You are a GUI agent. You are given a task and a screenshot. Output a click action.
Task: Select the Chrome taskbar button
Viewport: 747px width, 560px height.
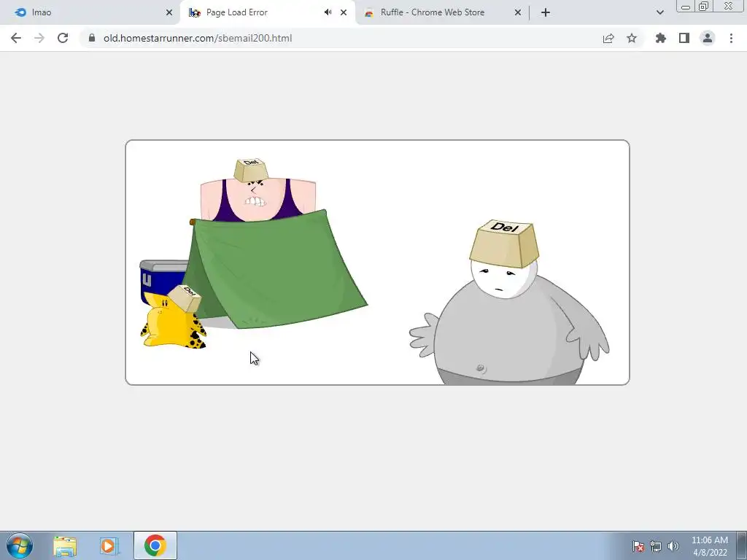coord(155,545)
